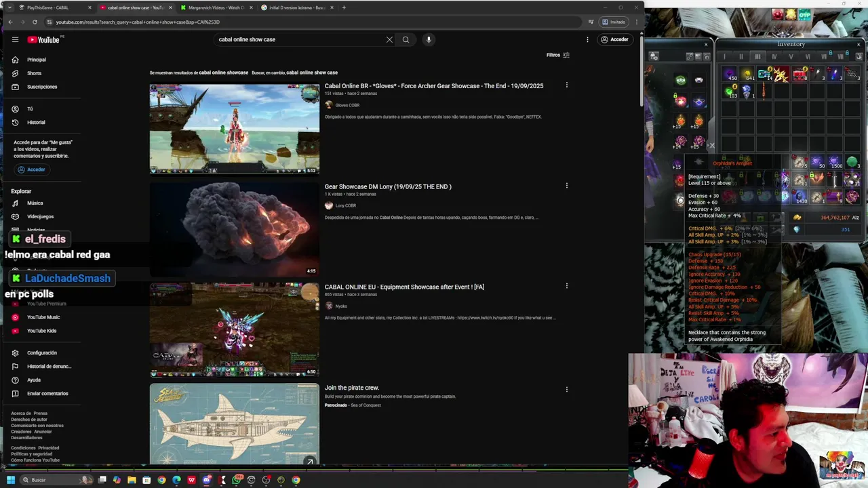Go to the YouTube logo home page
Image resolution: width=868 pixels, height=488 pixels.
click(x=43, y=39)
